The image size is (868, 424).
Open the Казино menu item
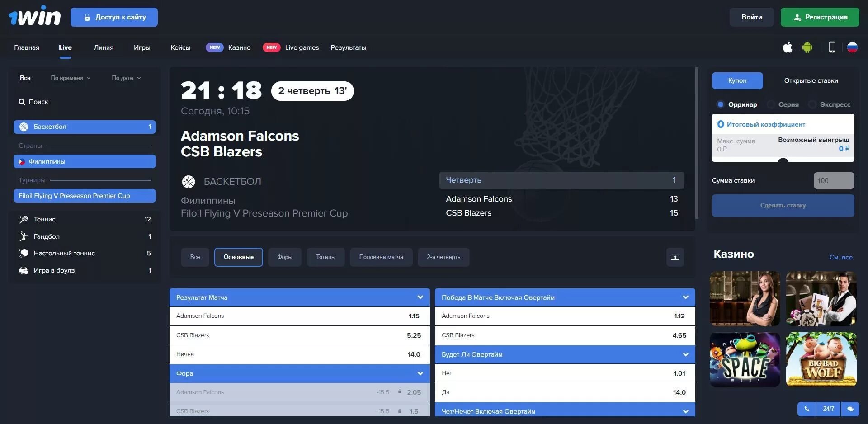point(239,47)
